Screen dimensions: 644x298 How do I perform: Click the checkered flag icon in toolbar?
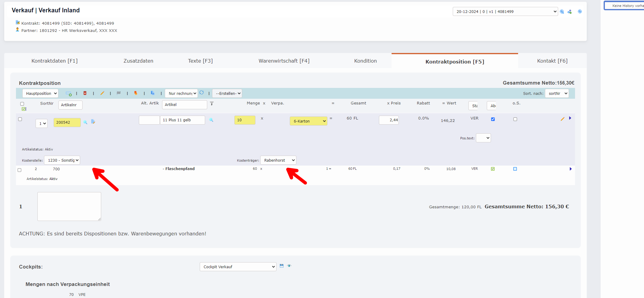[119, 93]
